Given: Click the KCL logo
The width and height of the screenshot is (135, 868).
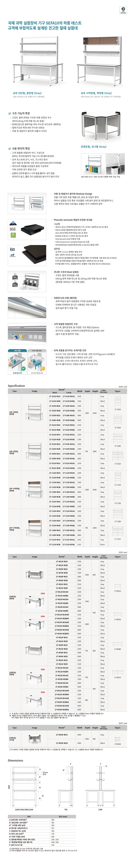Looking at the screenshot, I should [13, 249].
